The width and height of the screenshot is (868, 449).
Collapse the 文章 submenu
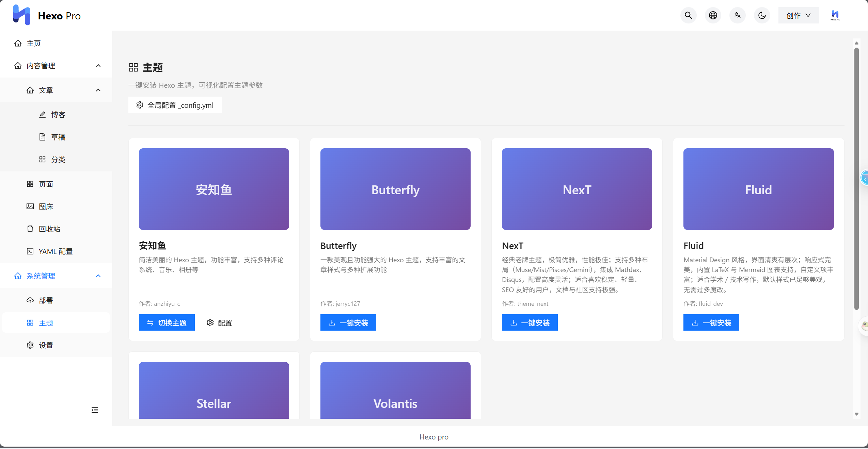click(x=56, y=90)
